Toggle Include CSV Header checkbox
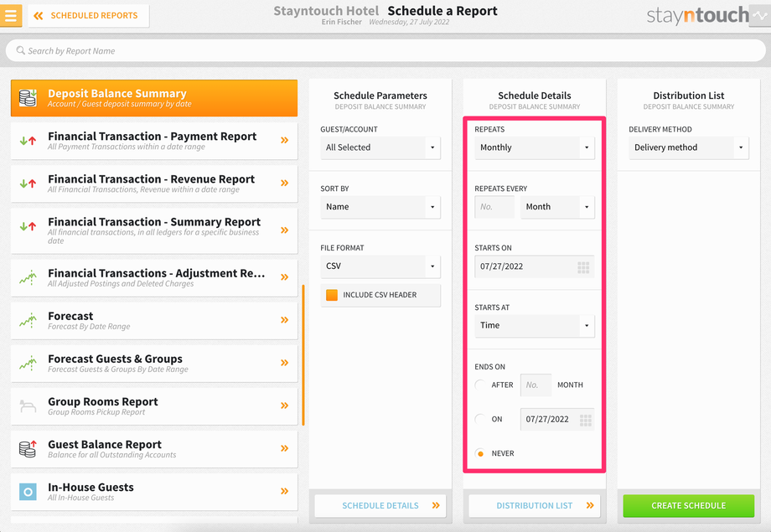This screenshot has width=771, height=532. pos(332,295)
